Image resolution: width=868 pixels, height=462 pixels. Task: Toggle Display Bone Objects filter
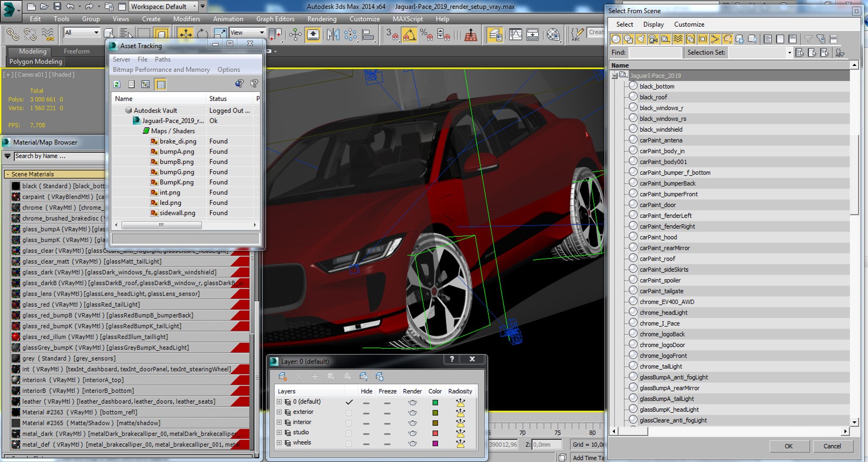coord(715,39)
